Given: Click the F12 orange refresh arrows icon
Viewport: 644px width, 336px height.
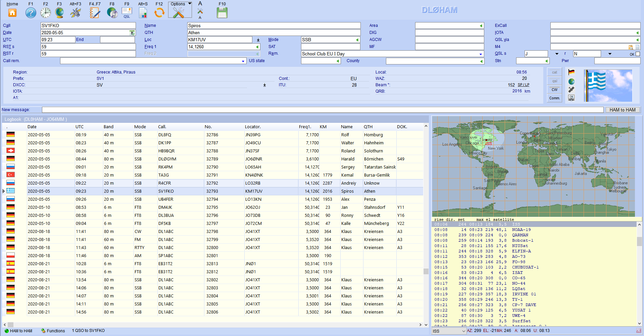Looking at the screenshot, I should 159,13.
